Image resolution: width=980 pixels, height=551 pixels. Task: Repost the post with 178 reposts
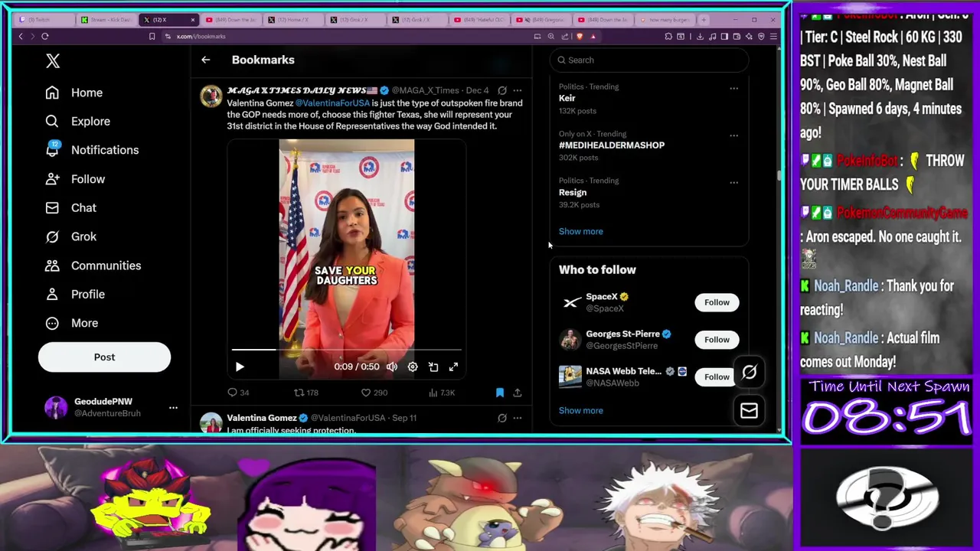coord(306,393)
